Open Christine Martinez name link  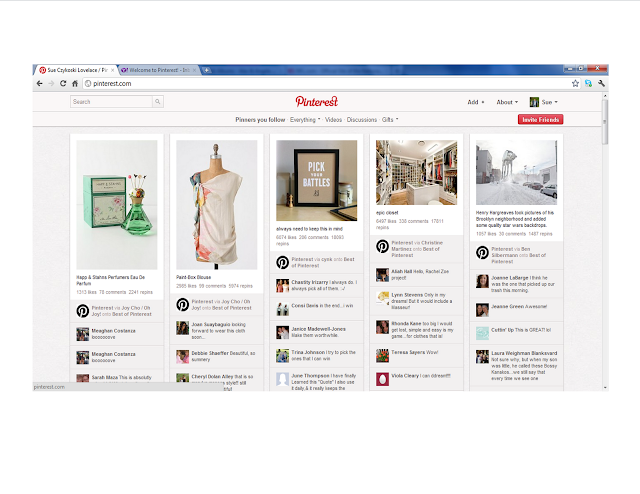[x=417, y=246]
